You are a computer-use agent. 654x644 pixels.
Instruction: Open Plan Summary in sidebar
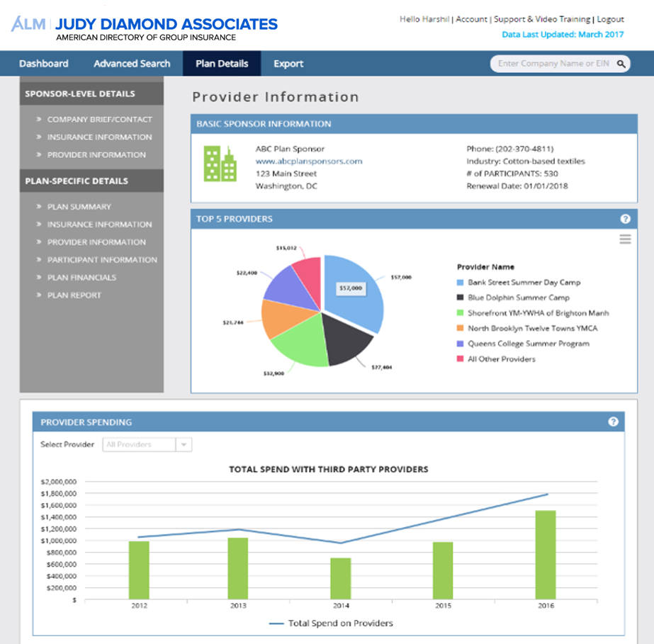[x=79, y=207]
